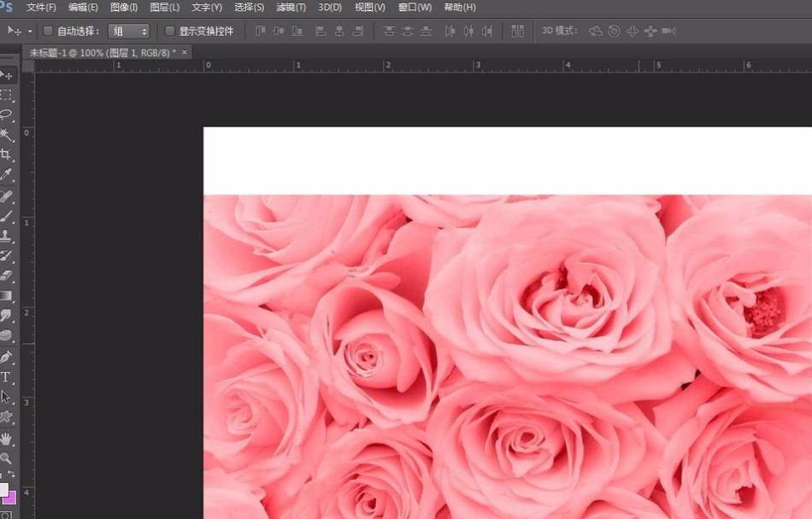Image resolution: width=812 pixels, height=519 pixels.
Task: Select the Pen tool
Action: [x=6, y=357]
